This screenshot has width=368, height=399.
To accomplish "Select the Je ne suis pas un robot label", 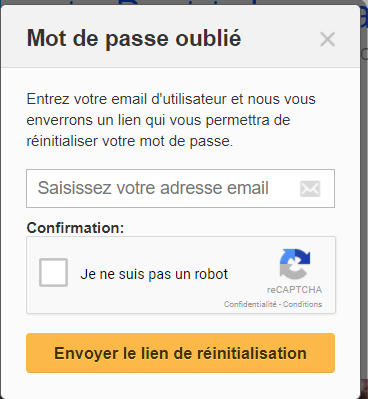I will pos(154,274).
